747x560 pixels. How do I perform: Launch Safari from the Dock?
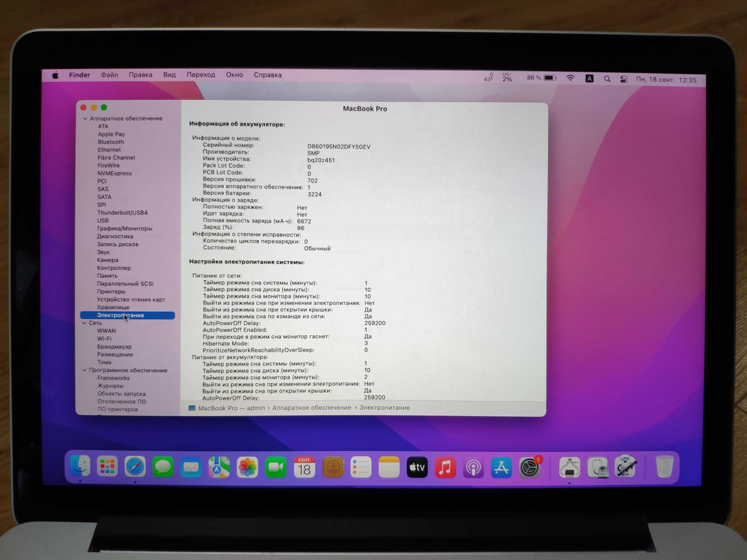click(135, 467)
